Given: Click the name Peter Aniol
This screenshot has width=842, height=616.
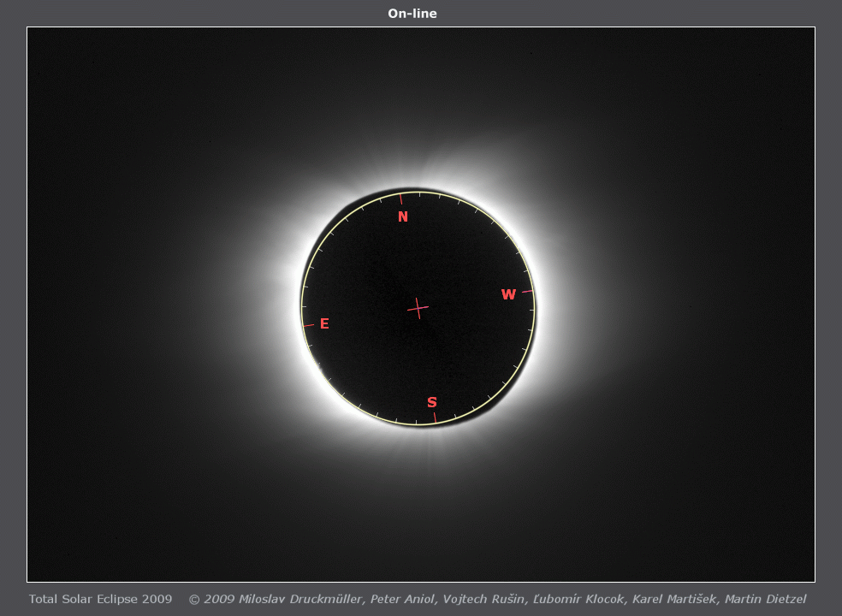Looking at the screenshot, I should (402, 599).
